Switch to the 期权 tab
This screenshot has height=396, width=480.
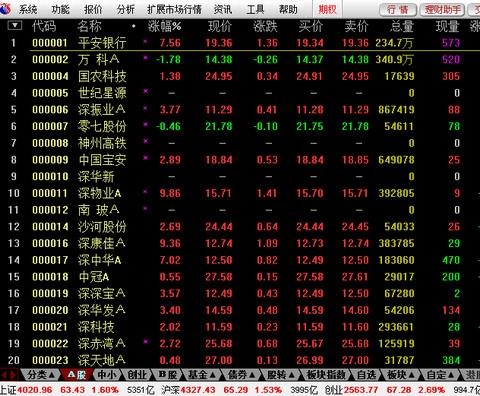tap(327, 9)
